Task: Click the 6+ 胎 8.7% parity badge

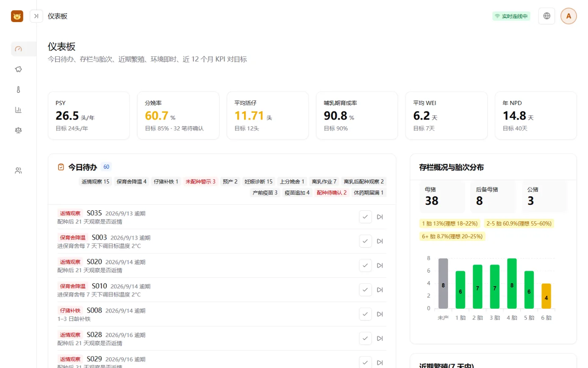Action: 452,236
